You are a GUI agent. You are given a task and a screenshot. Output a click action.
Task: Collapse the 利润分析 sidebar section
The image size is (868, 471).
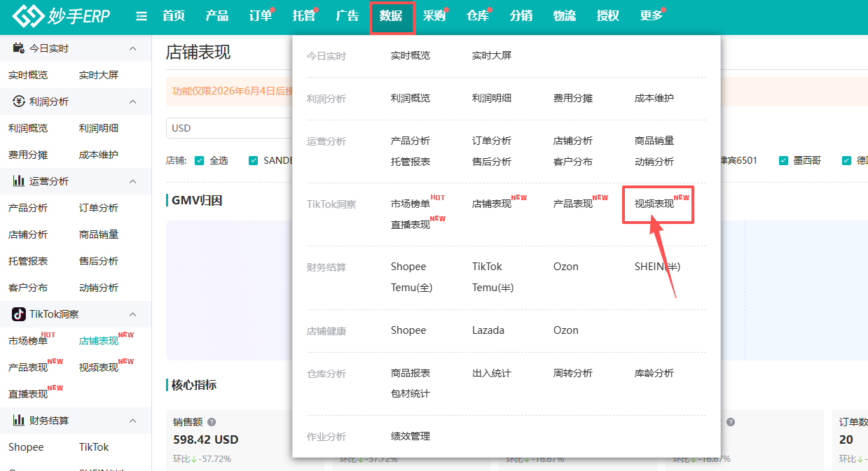133,101
